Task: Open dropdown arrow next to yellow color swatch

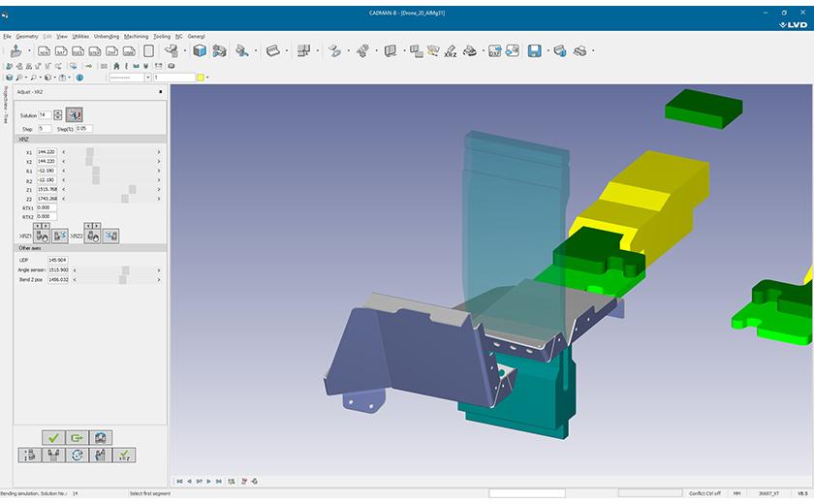Action: [x=207, y=78]
